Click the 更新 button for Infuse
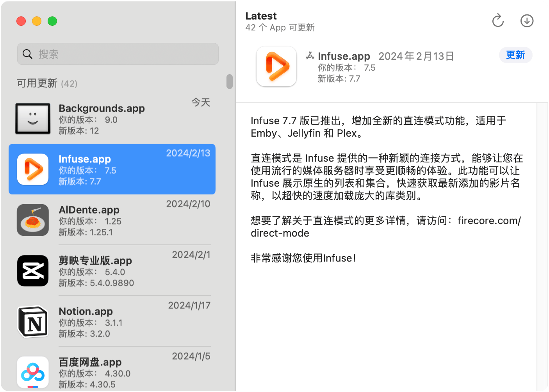549x392 pixels. tap(515, 55)
